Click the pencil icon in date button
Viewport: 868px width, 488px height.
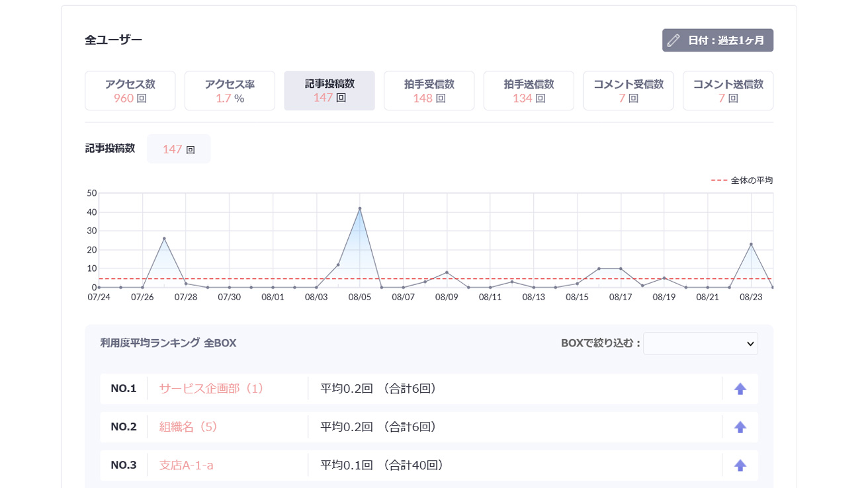(x=673, y=40)
